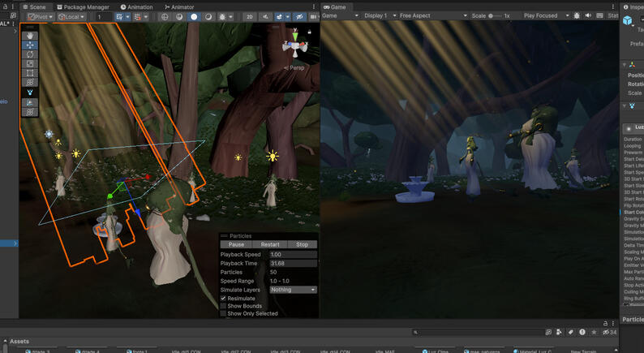Select the Rect transform tool

pos(30,74)
